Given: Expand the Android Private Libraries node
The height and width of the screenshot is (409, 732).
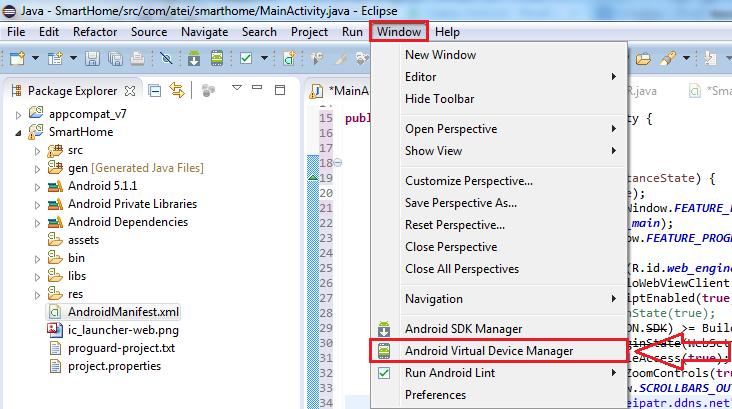Looking at the screenshot, I should (37, 205).
